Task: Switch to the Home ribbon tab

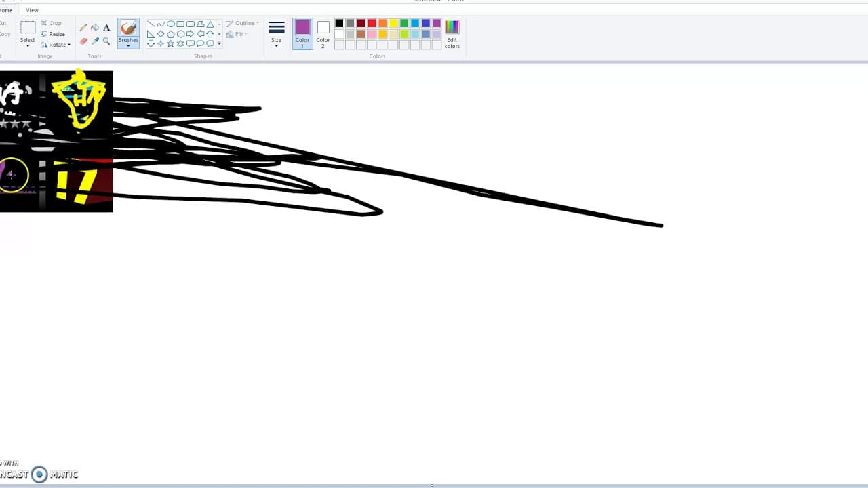Action: [5, 10]
